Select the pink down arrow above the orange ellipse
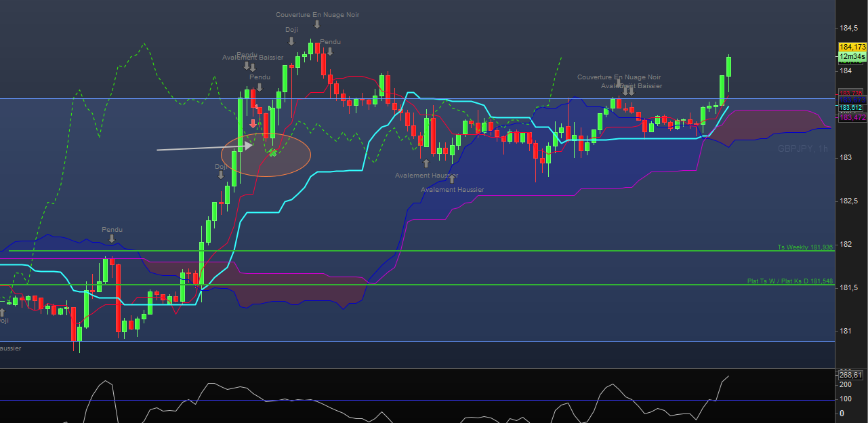 pos(253,123)
